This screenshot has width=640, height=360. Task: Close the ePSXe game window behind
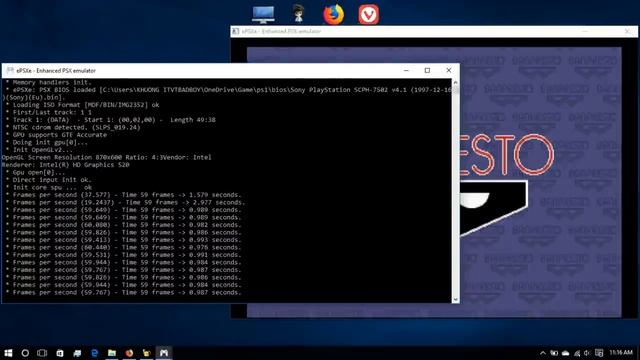(x=627, y=31)
